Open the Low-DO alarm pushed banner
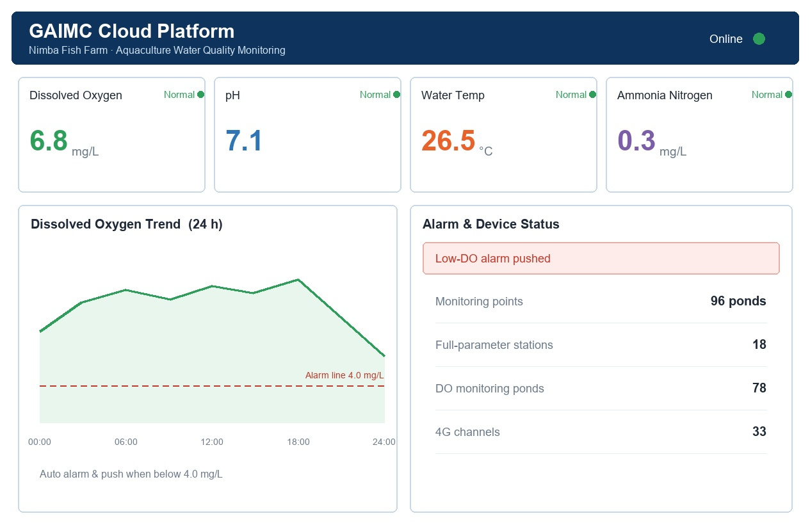The image size is (810, 532). [x=601, y=259]
